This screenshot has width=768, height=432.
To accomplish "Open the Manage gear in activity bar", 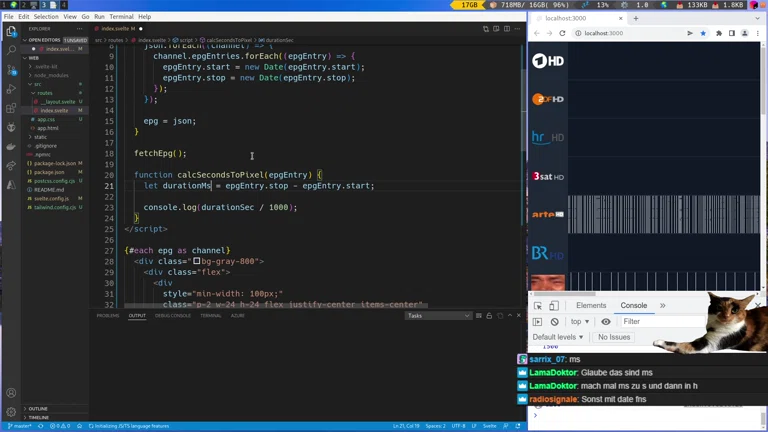I will point(11,412).
